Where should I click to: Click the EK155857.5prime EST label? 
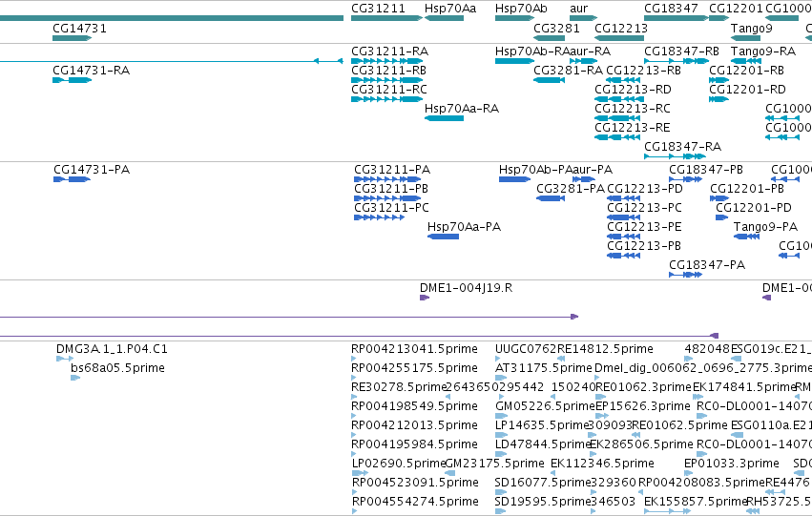(x=696, y=502)
